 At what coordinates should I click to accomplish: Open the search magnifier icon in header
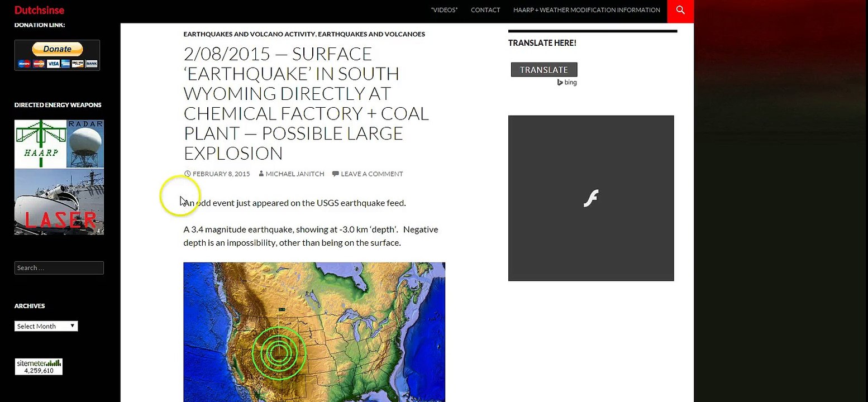[680, 10]
